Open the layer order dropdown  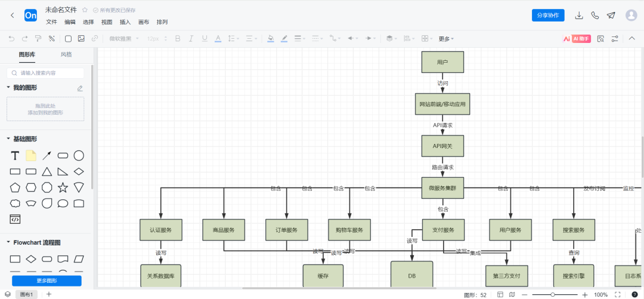(x=391, y=39)
